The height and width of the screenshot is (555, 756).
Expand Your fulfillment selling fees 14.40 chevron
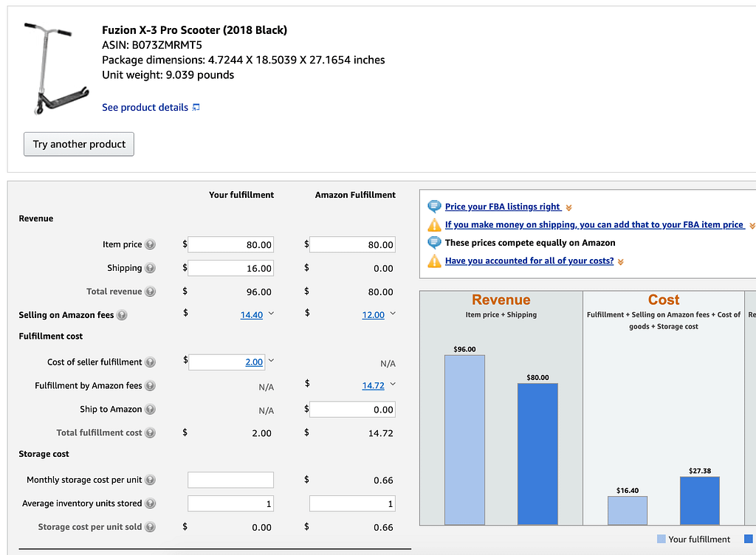click(272, 314)
